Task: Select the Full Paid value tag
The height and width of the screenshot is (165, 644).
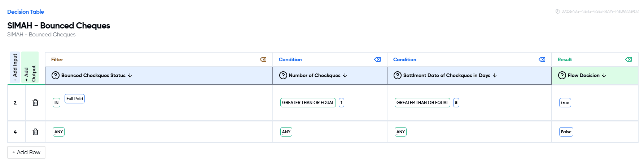Action: [75, 99]
